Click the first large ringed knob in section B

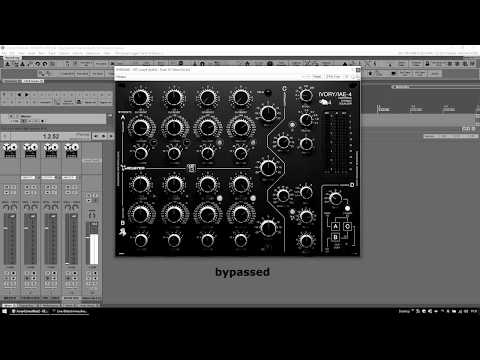click(140, 214)
